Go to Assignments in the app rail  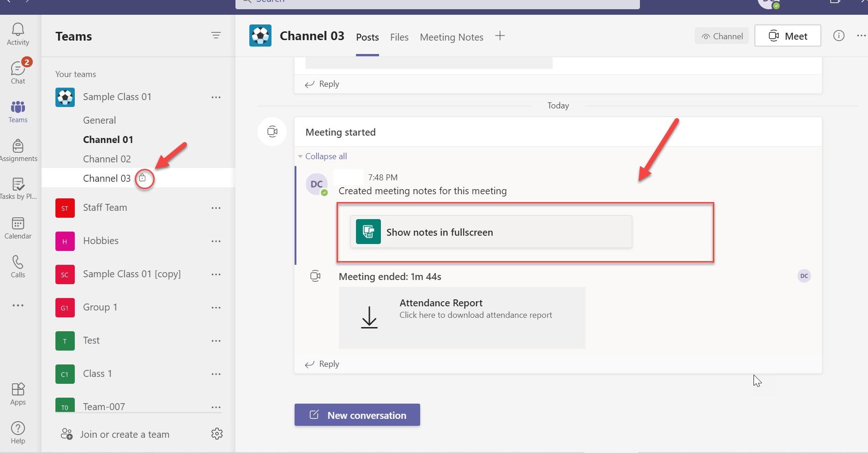[x=18, y=151]
